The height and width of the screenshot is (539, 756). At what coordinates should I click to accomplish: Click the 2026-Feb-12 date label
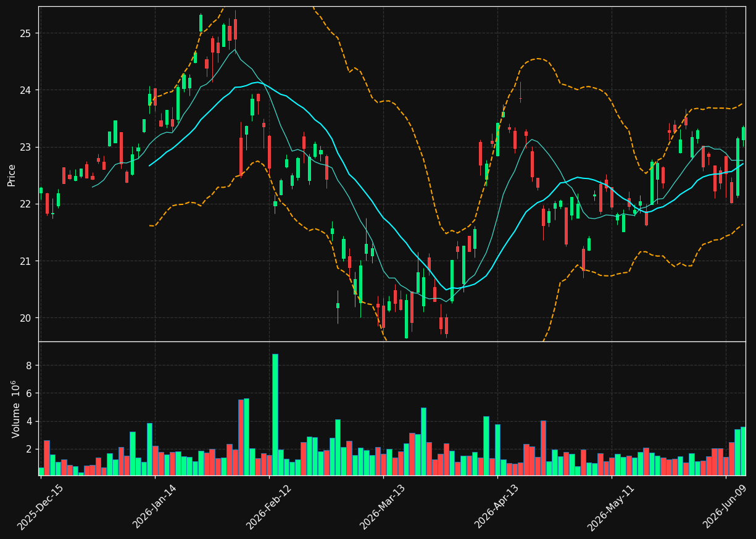(269, 506)
